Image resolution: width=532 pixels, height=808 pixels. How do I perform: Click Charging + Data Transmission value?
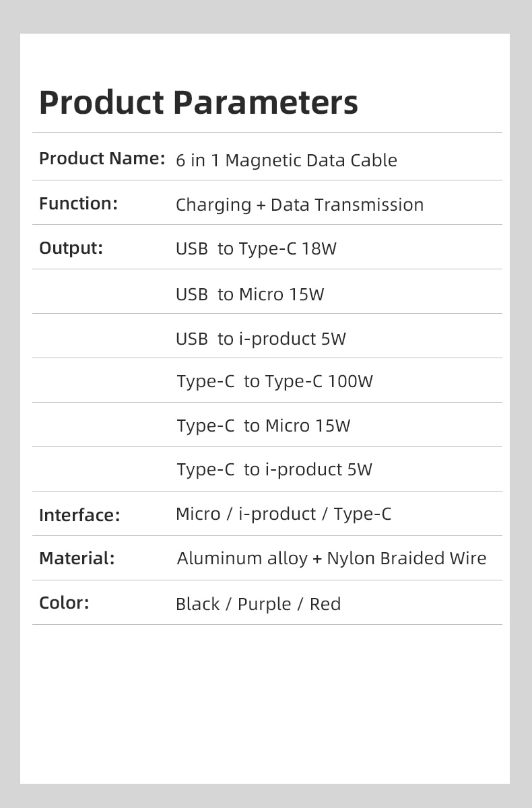click(300, 205)
